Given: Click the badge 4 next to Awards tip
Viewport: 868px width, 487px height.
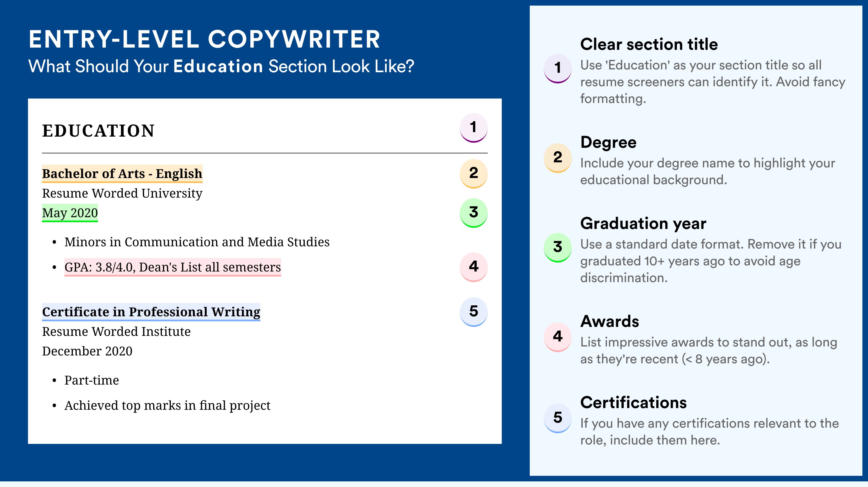Looking at the screenshot, I should pyautogui.click(x=557, y=337).
